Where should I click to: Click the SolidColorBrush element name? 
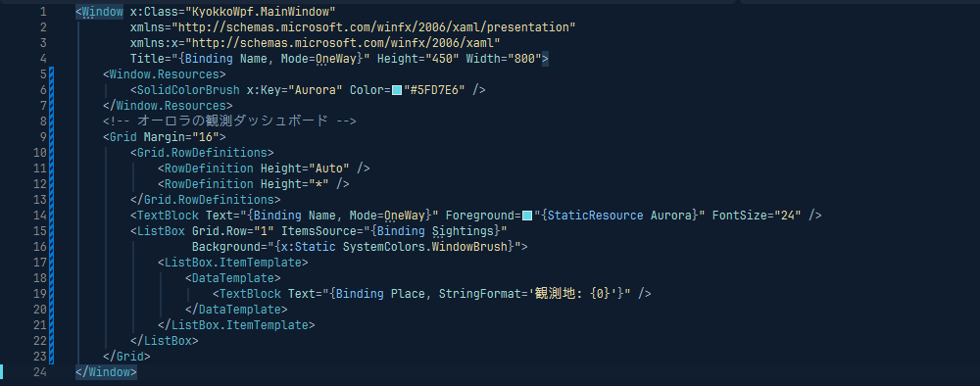(188, 90)
